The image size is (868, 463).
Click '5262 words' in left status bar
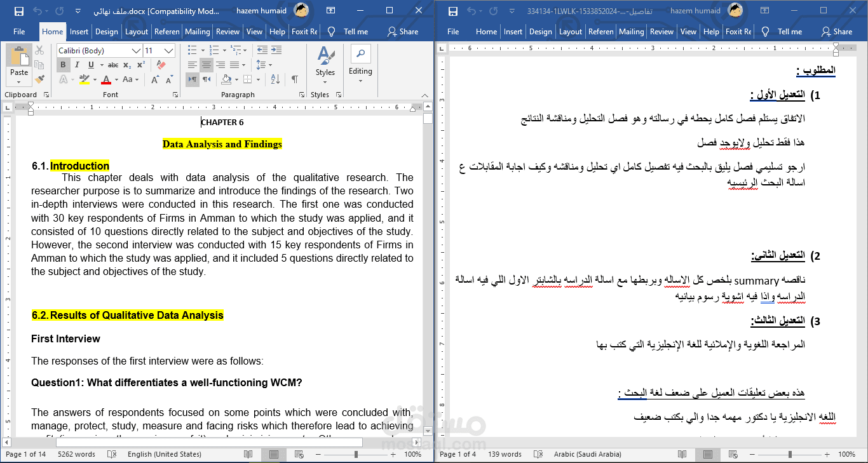pos(76,454)
